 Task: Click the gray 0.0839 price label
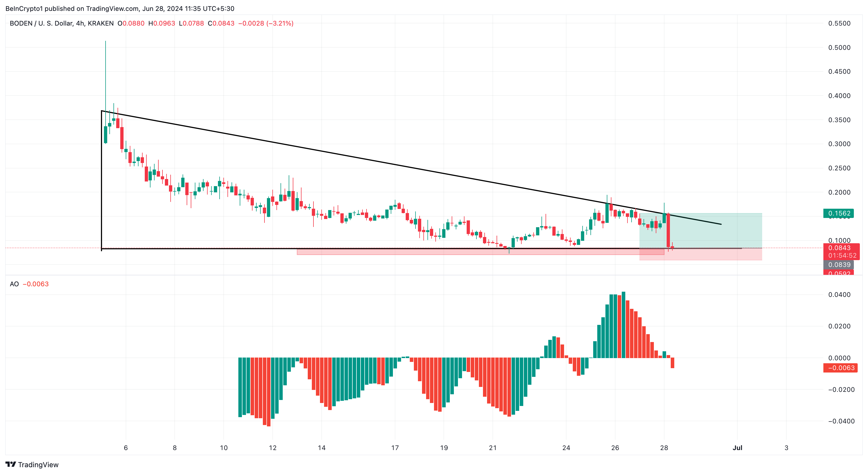point(838,265)
